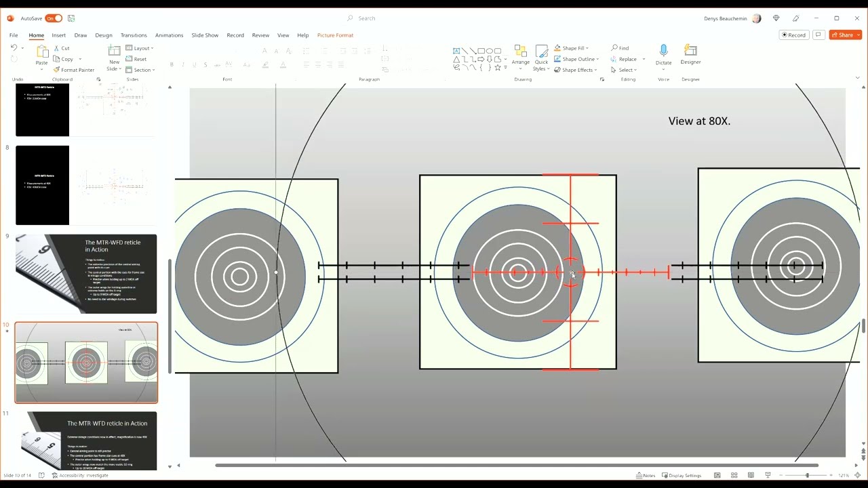The image size is (868, 488).
Task: Toggle Bold formatting
Action: [172, 65]
